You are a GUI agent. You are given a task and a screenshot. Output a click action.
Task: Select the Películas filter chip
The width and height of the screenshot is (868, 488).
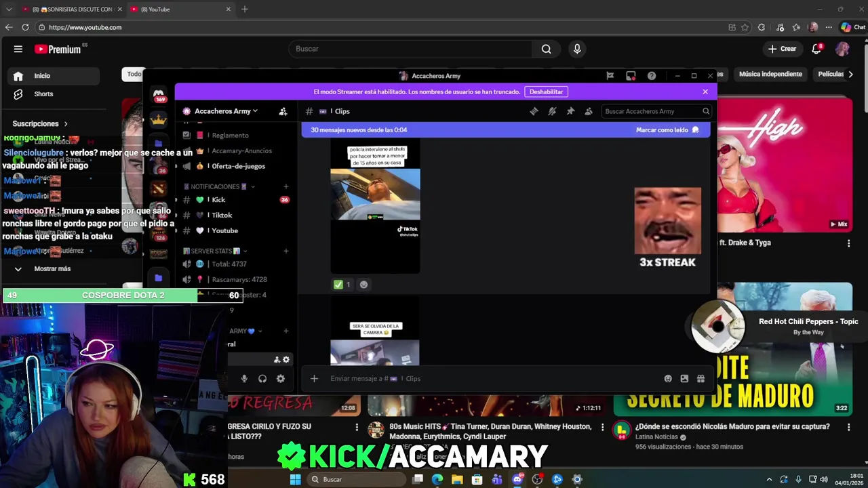coord(831,74)
